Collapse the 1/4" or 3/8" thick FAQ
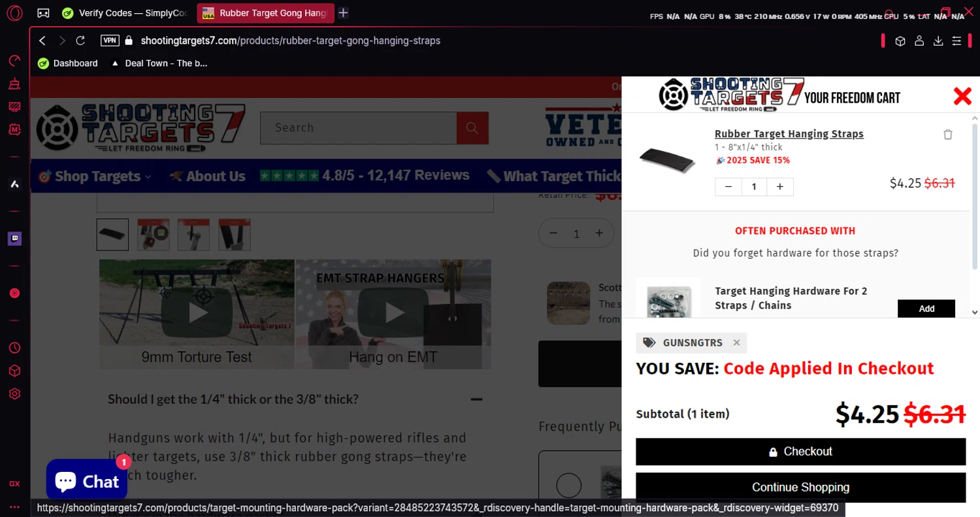 click(477, 399)
